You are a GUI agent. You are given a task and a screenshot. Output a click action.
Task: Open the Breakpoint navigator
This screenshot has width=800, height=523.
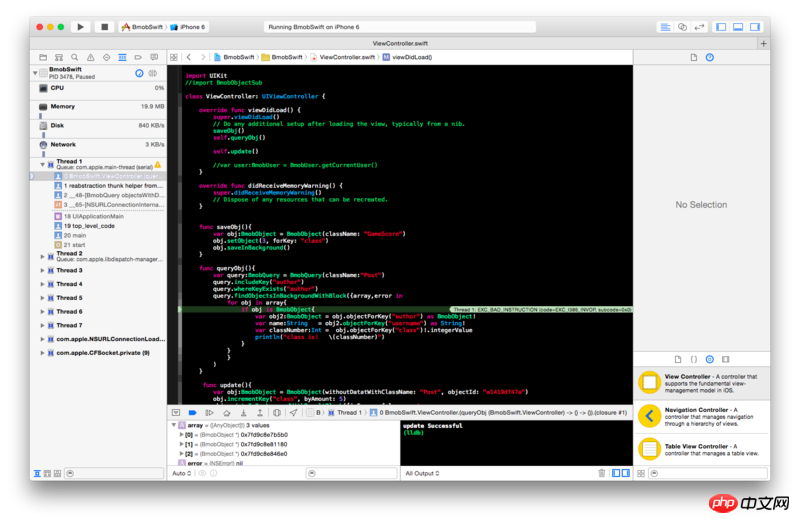[x=138, y=58]
